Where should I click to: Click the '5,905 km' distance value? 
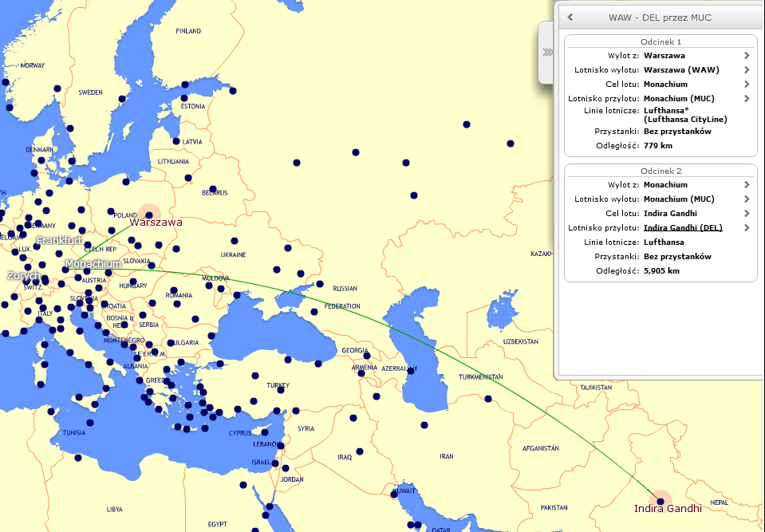[661, 271]
